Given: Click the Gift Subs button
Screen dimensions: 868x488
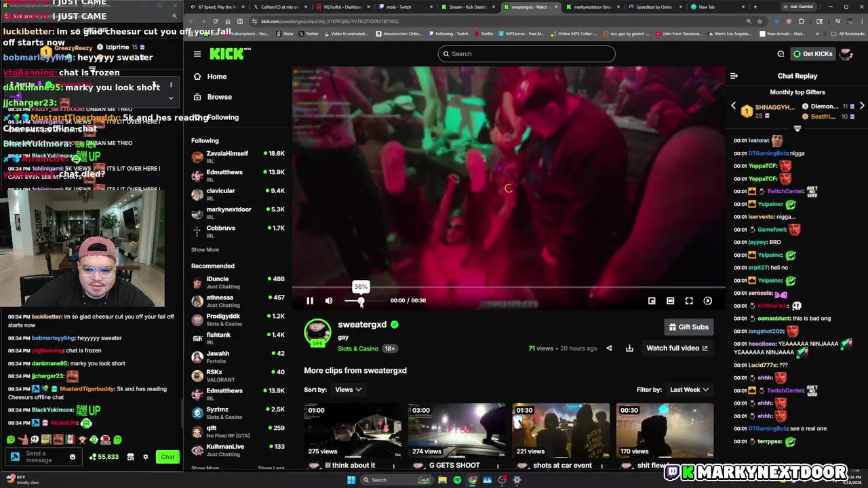Looking at the screenshot, I should point(688,327).
